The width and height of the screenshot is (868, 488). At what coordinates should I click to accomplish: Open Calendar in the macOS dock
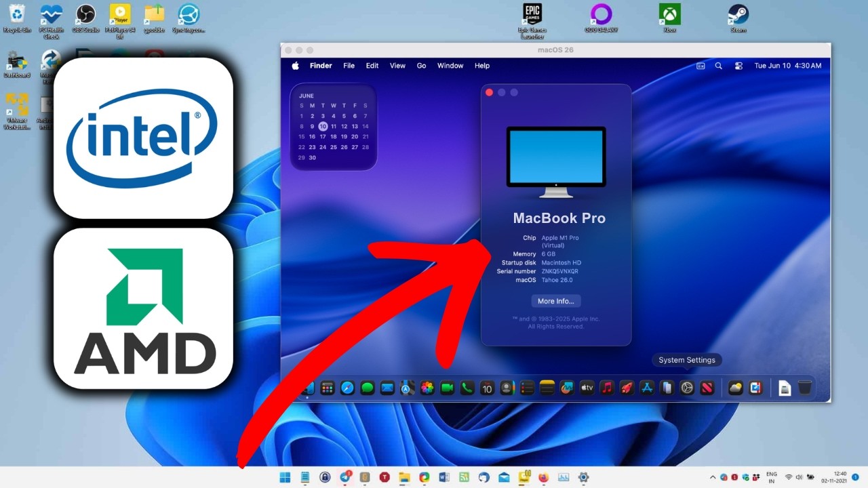click(x=487, y=388)
